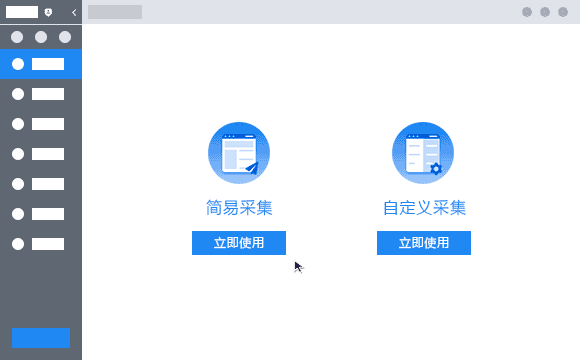Open the last sidebar menu item

41,244
